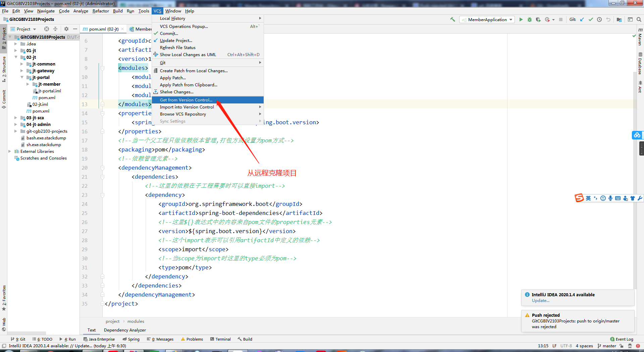
Task: Run MemberApplication with green play icon
Action: tap(521, 19)
